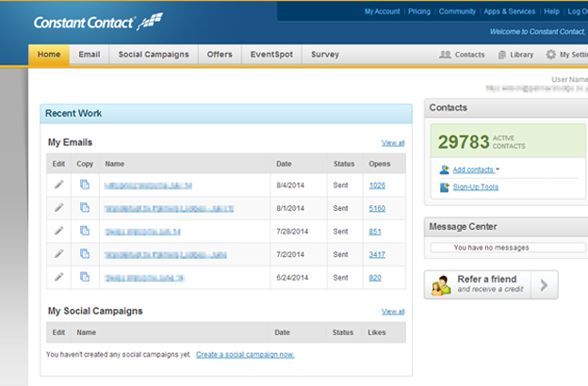Click the Name column header in My Emails
Screen dimensions: 588x386
click(x=115, y=164)
